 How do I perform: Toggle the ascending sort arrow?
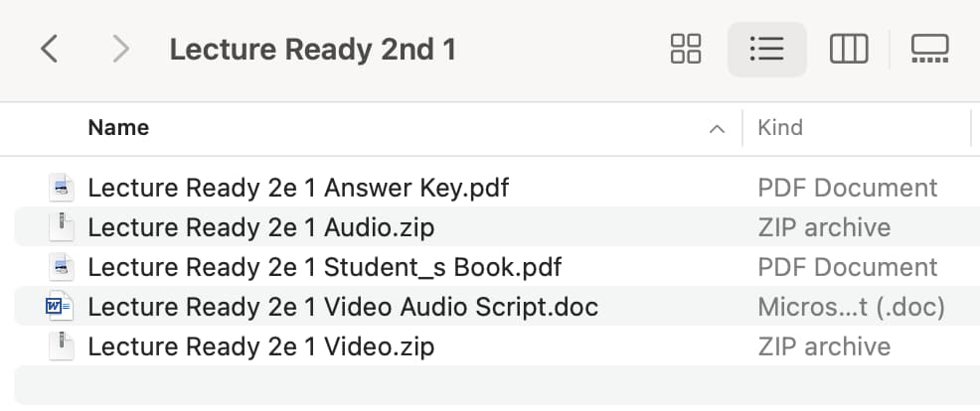tap(718, 129)
